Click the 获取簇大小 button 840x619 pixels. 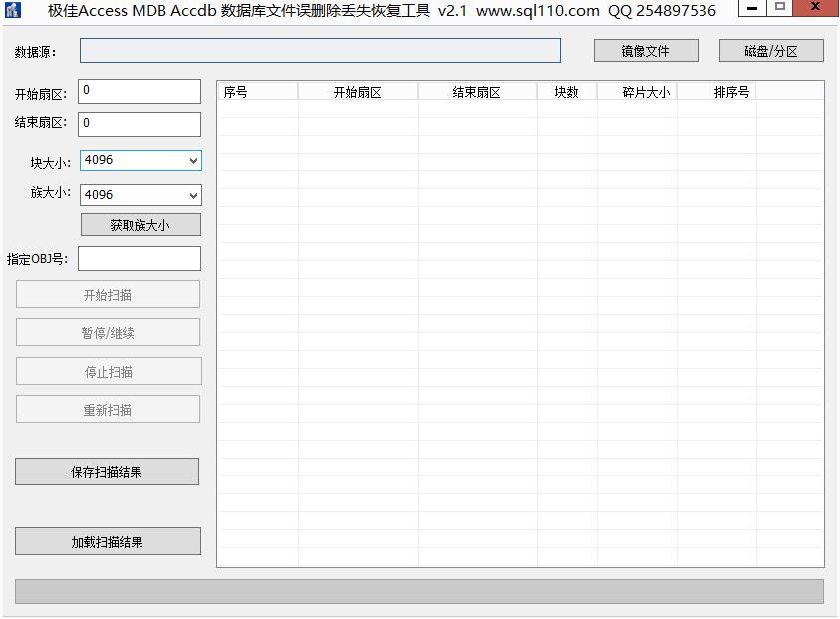(140, 225)
